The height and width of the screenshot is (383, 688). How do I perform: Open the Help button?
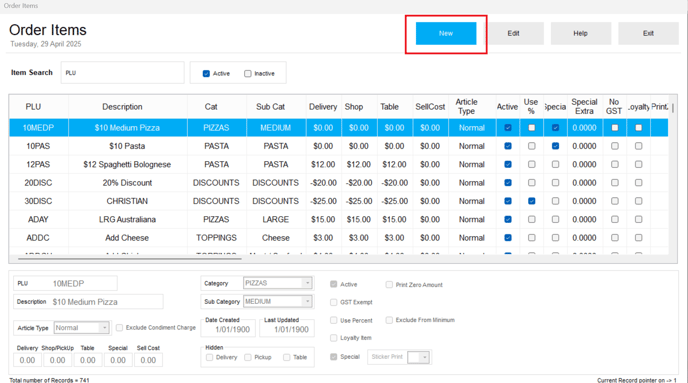coord(580,33)
